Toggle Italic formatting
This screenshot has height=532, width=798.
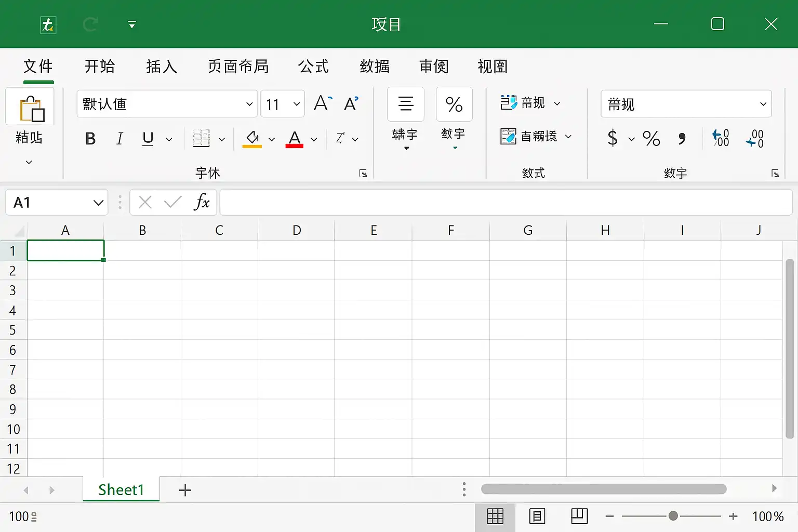click(119, 139)
